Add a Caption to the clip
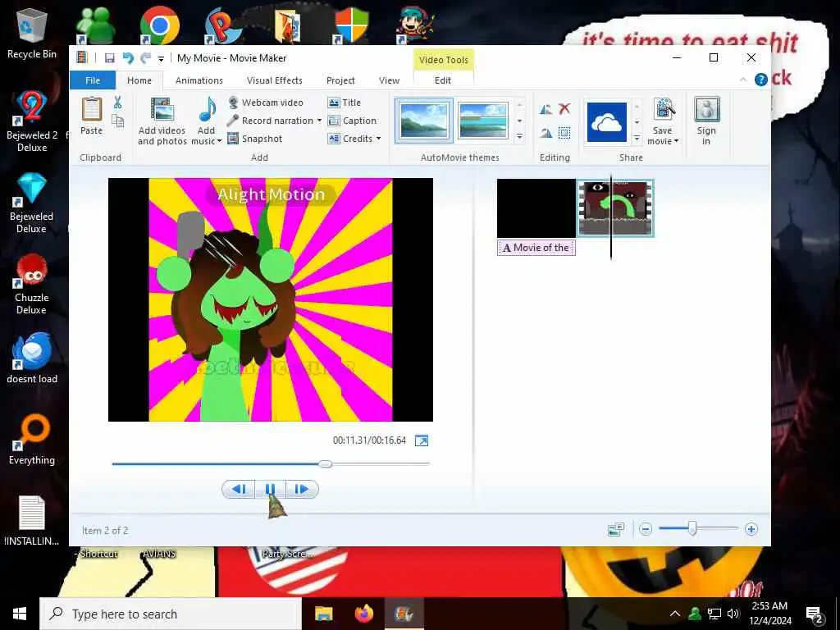The height and width of the screenshot is (630, 840). [x=352, y=121]
